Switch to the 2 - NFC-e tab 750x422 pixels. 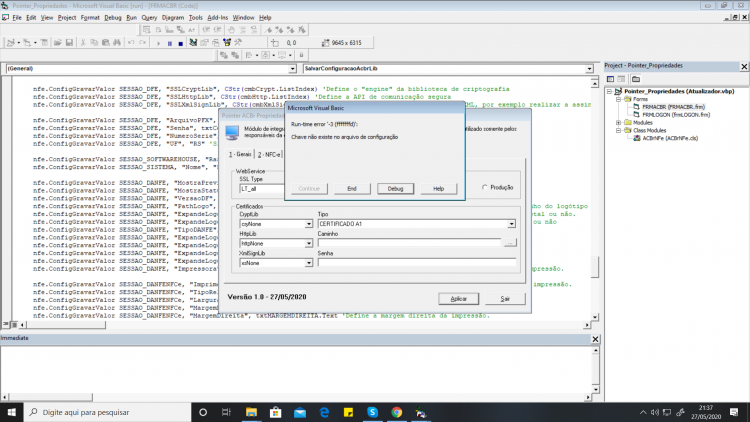pyautogui.click(x=269, y=155)
